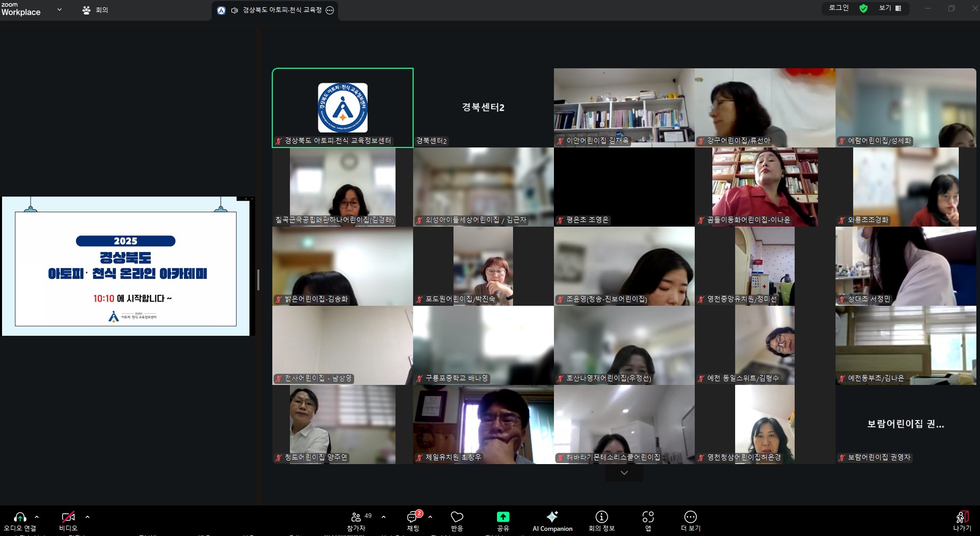Click the divider handle beside shared slide

pos(258,280)
